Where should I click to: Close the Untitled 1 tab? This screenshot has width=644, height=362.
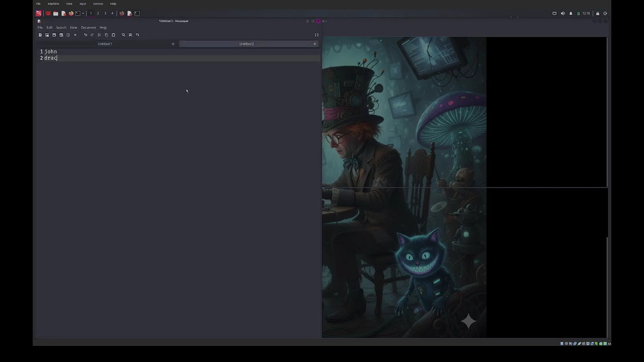point(173,44)
